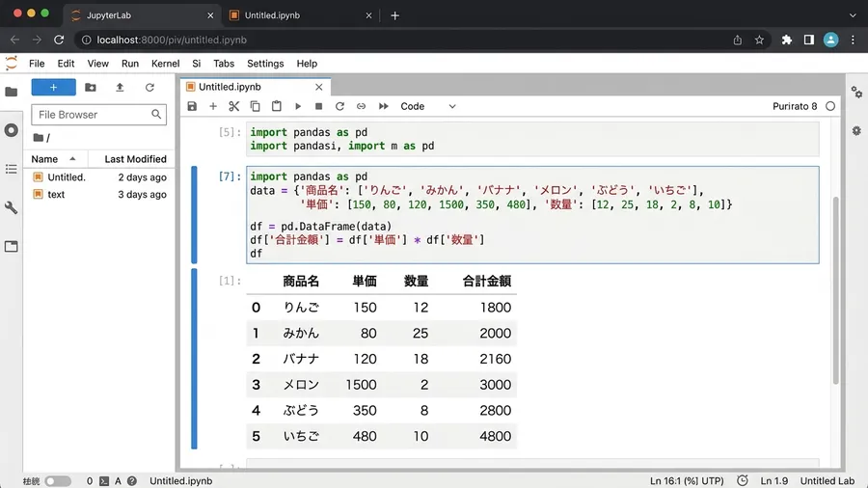The height and width of the screenshot is (488, 868).
Task: Copy the selected cell icon
Action: (256, 106)
